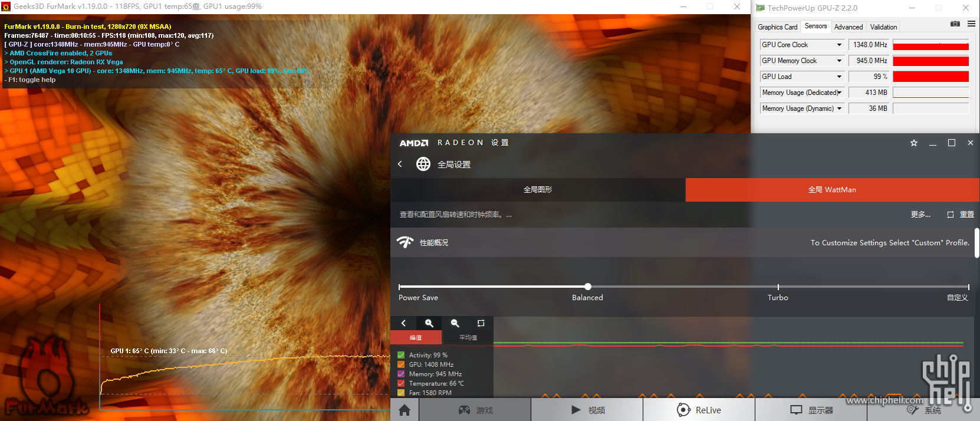The width and height of the screenshot is (980, 421).
Task: Click the globe icon beside 全局设置
Action: pos(423,164)
